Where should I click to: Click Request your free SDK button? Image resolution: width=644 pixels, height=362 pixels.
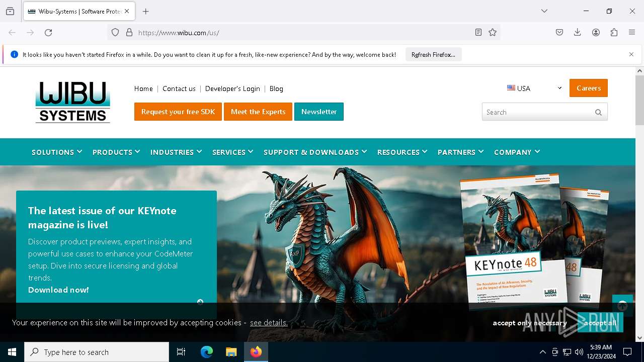[x=178, y=112]
